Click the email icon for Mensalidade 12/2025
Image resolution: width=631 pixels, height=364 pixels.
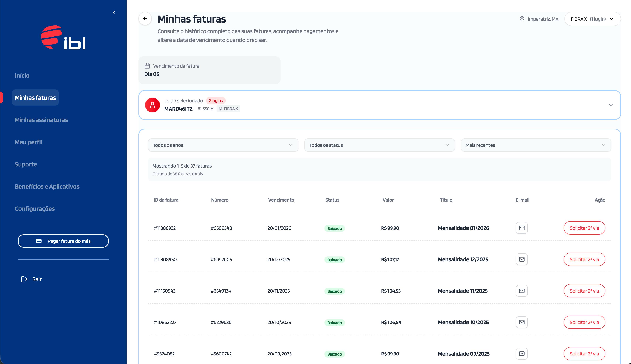521,259
